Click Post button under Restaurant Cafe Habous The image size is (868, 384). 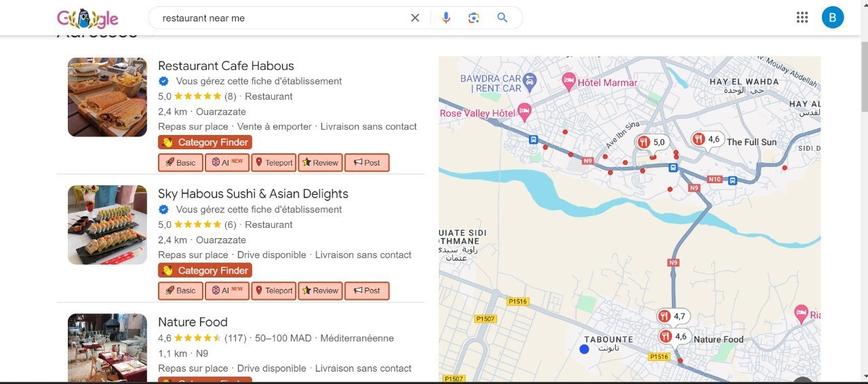tap(367, 163)
